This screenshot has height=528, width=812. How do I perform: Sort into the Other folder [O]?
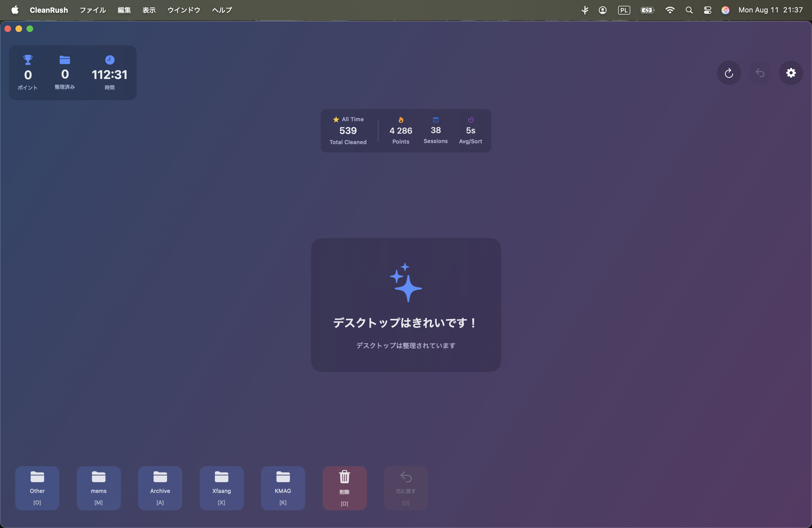37,488
